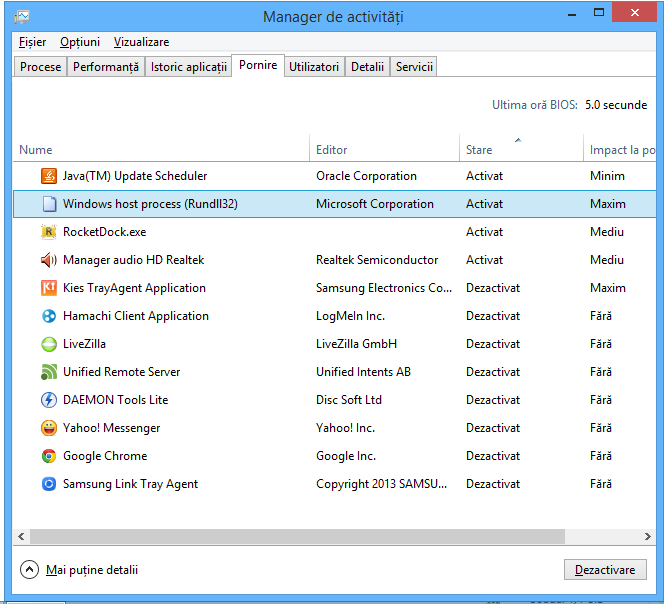The image size is (664, 604).
Task: Click Yahoo! Inc. editor cell
Action: tap(345, 428)
